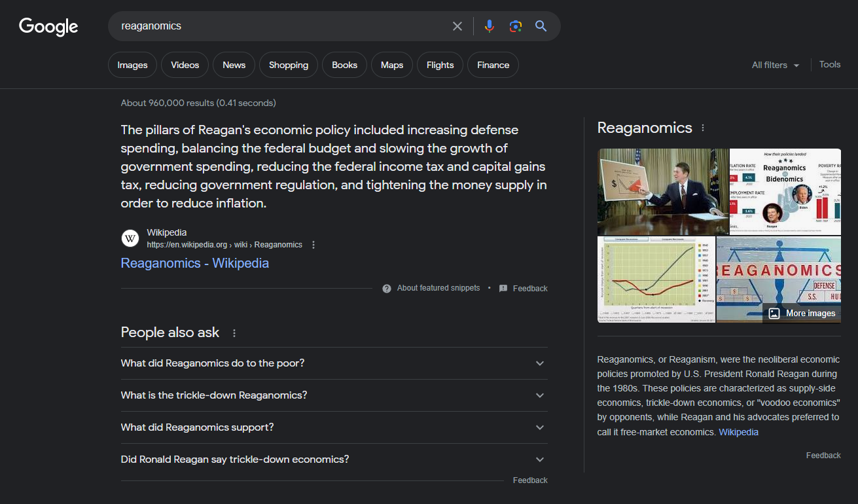Open more options next to Wikipedia URL
The height and width of the screenshot is (504, 858).
click(x=313, y=245)
